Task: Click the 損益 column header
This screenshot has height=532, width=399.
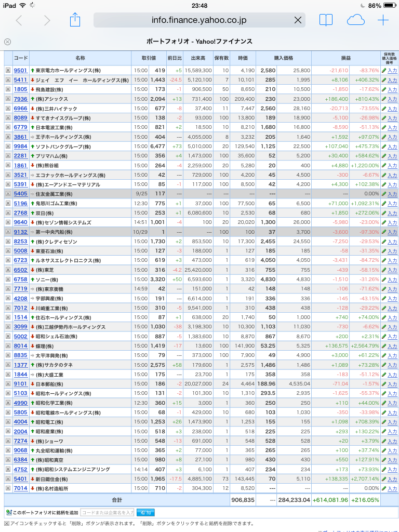Action: pos(345,58)
